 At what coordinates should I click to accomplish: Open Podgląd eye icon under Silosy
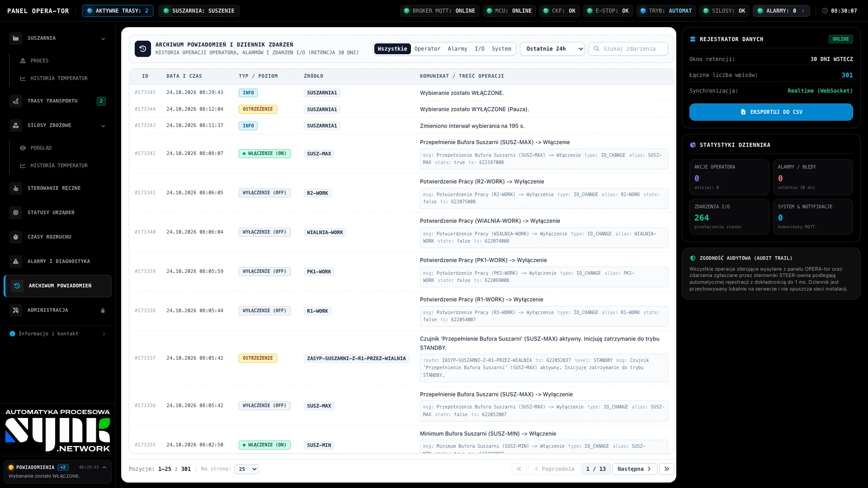[23, 148]
